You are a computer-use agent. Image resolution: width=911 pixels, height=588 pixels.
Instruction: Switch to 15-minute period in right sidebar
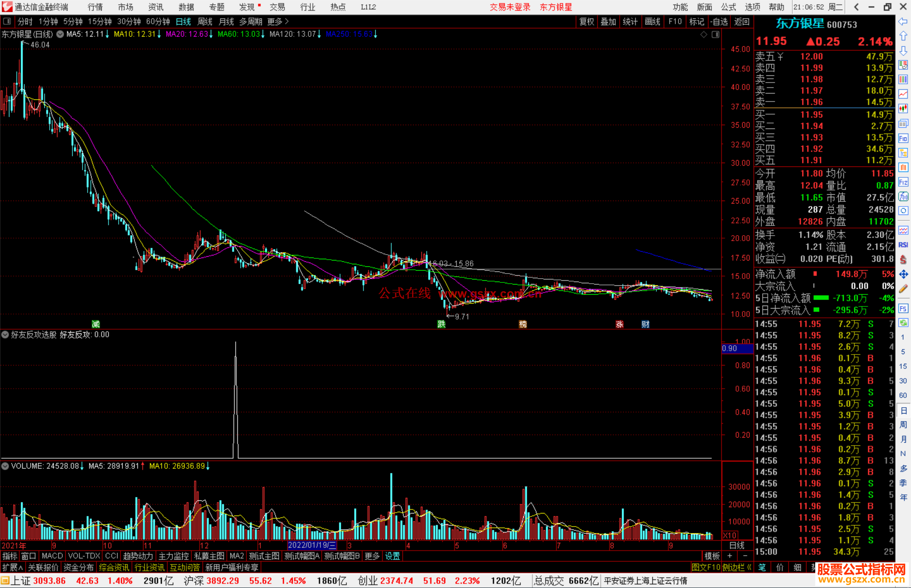pos(903,366)
